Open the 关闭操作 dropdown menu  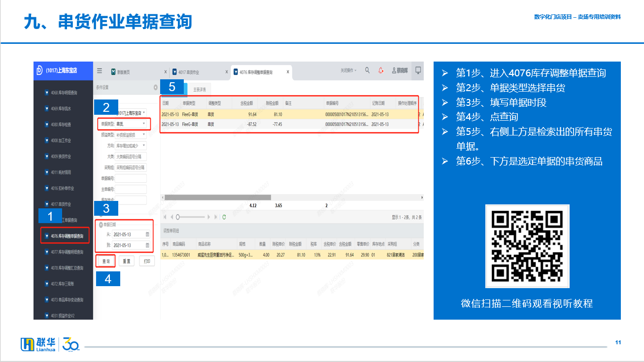[348, 70]
